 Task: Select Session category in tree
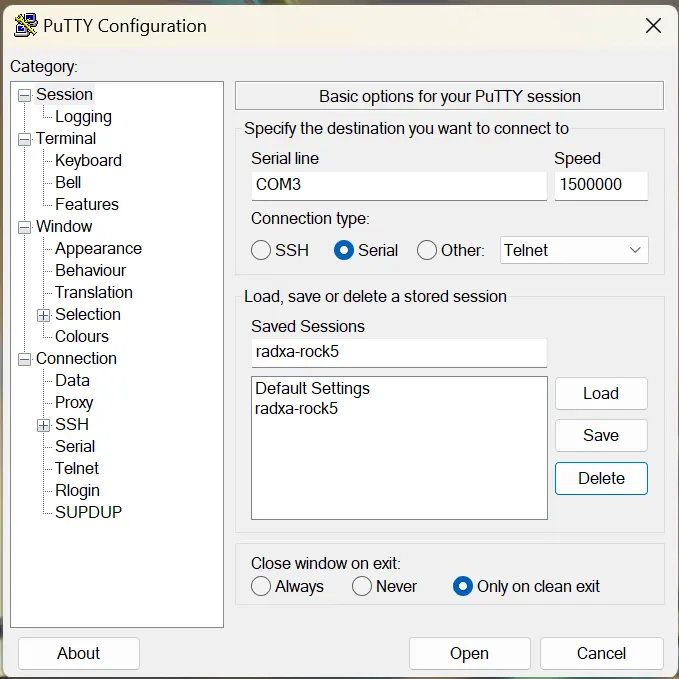click(64, 94)
